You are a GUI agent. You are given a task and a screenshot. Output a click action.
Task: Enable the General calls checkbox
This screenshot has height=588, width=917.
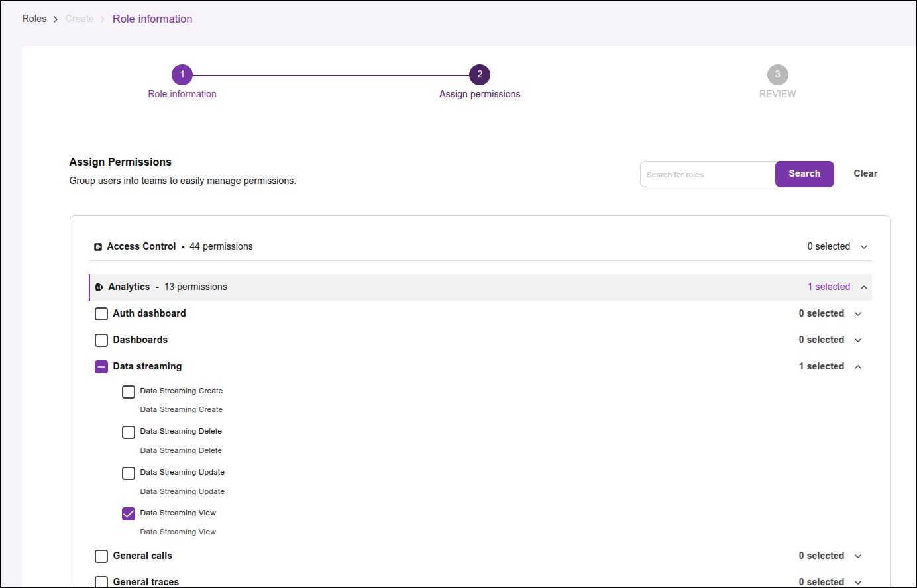(101, 556)
